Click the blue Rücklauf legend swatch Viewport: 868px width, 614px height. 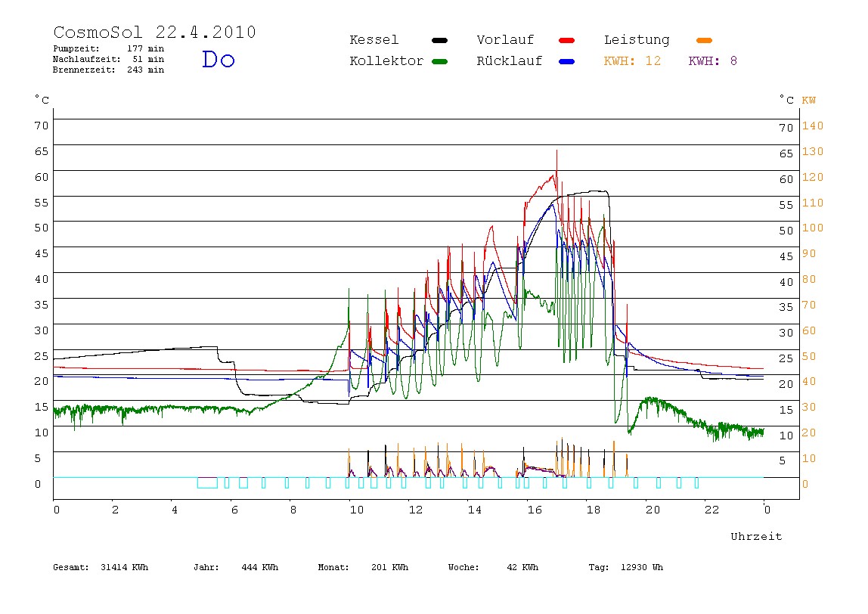click(567, 61)
